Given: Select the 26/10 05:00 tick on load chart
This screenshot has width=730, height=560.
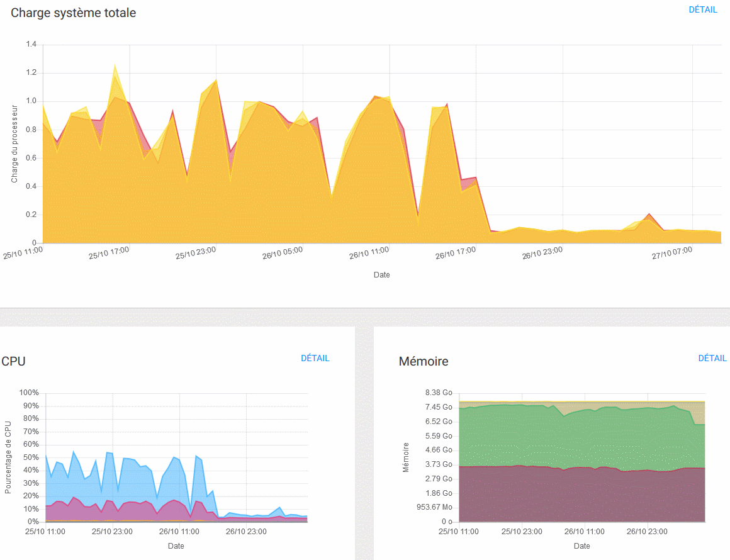Looking at the screenshot, I should pyautogui.click(x=282, y=253).
